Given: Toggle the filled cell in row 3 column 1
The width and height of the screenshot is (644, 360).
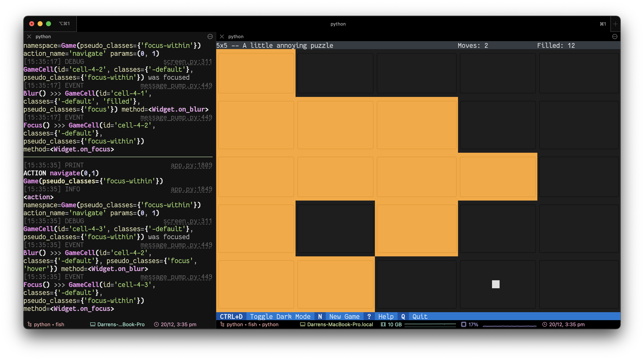Looking at the screenshot, I should (x=256, y=177).
